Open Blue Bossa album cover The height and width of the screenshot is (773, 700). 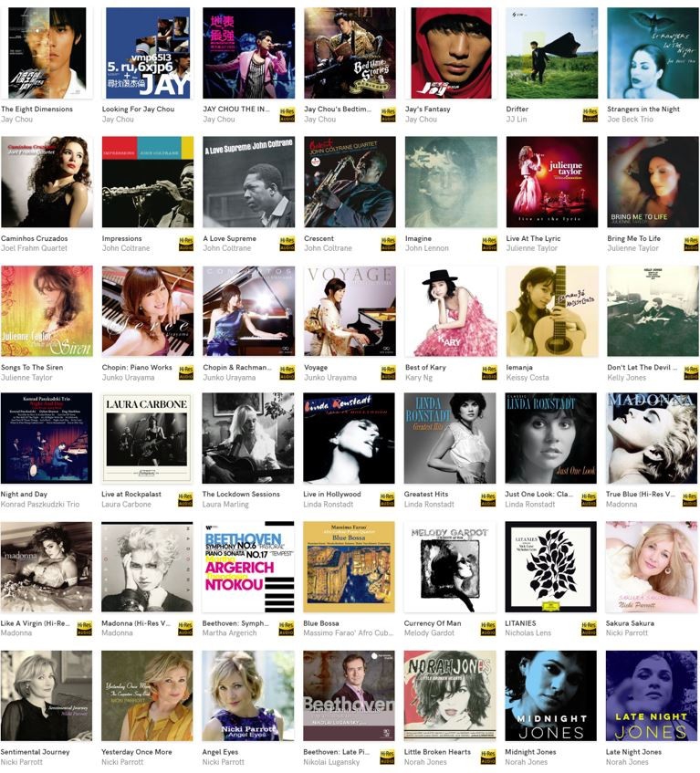tap(349, 567)
